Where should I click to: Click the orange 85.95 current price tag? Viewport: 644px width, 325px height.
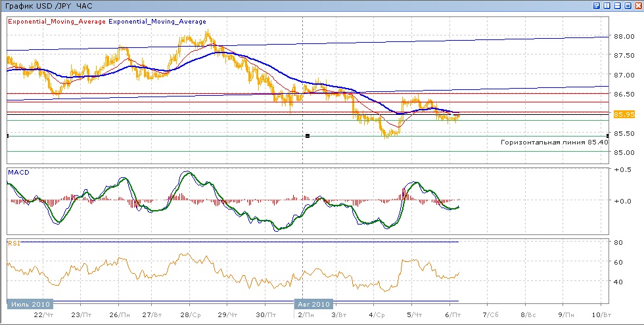[624, 114]
